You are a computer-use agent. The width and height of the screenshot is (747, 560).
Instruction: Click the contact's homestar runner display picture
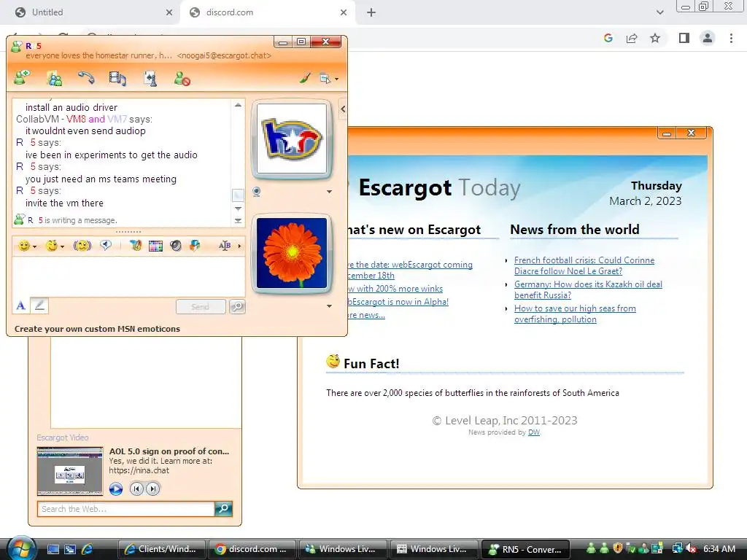[292, 139]
